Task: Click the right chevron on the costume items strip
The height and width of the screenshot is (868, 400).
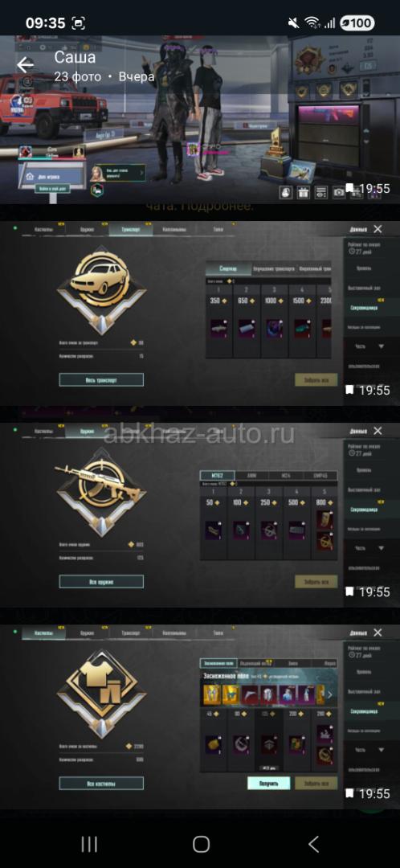Action: (x=330, y=694)
